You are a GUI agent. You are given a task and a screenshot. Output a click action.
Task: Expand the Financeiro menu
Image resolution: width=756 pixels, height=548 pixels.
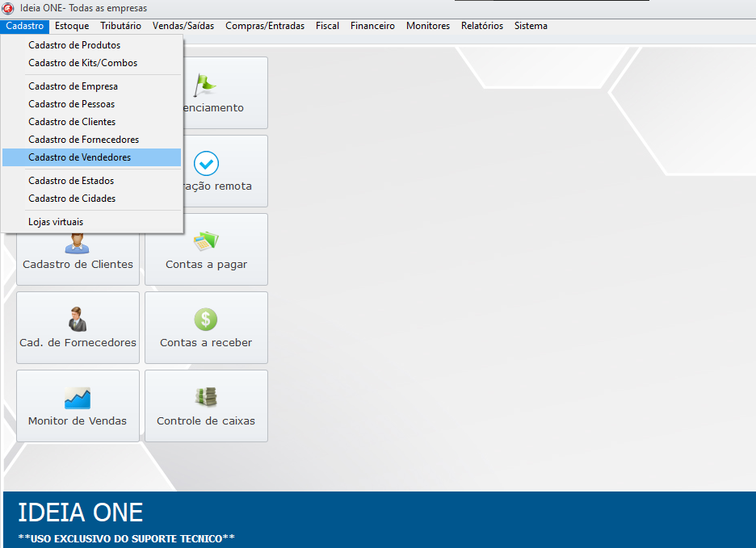[x=372, y=26]
